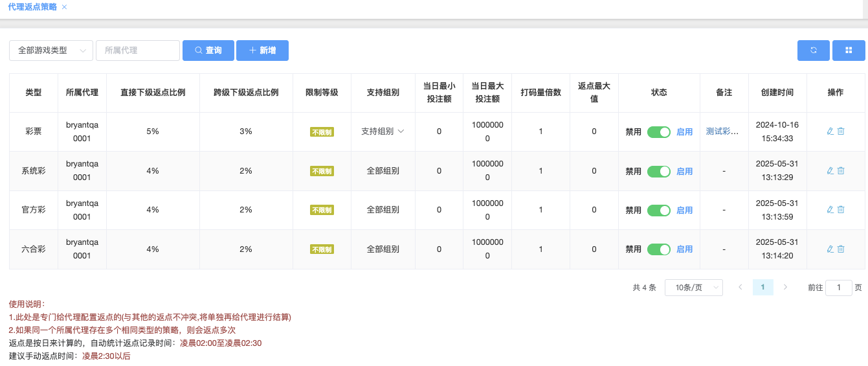Close the 代理返点策略 tab

point(64,7)
